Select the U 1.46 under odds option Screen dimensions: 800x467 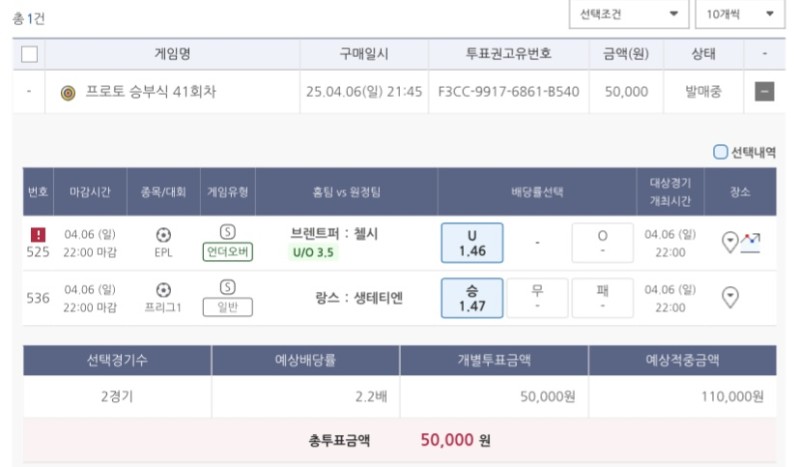click(x=472, y=243)
